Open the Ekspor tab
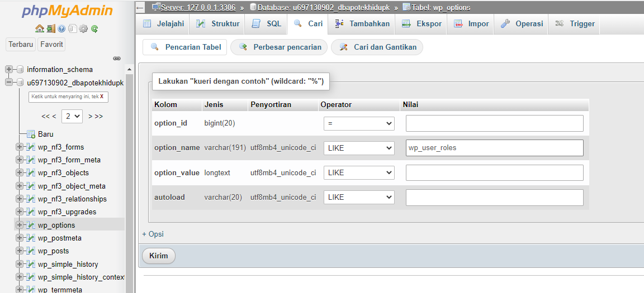This screenshot has height=293, width=644. tap(422, 24)
